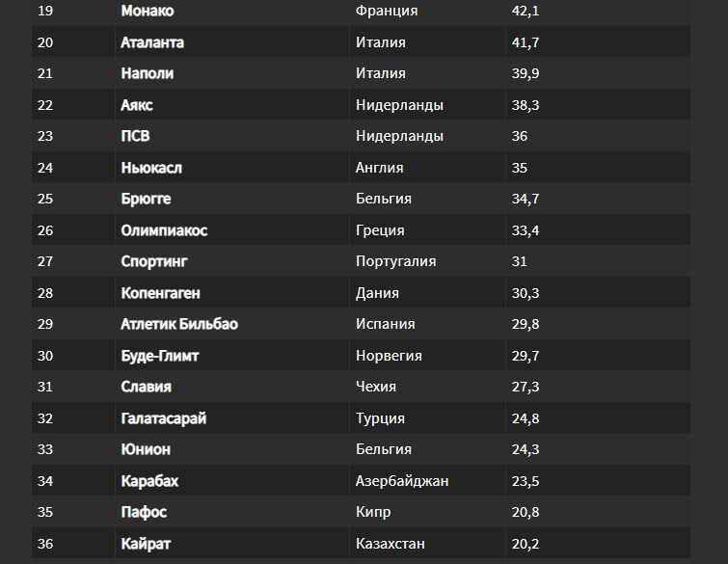The height and width of the screenshot is (564, 728).
Task: Select the Олимпиакос team name
Action: pyautogui.click(x=164, y=230)
